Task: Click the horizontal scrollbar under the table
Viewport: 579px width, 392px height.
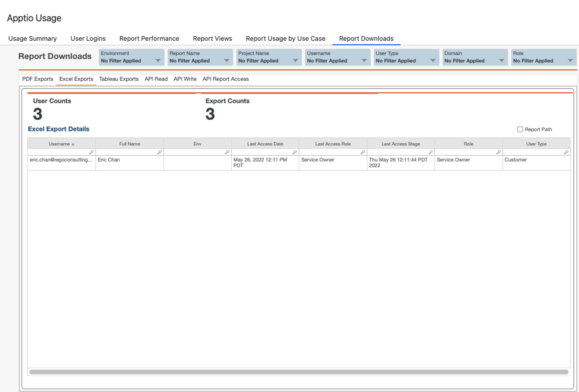Action: coord(299,372)
